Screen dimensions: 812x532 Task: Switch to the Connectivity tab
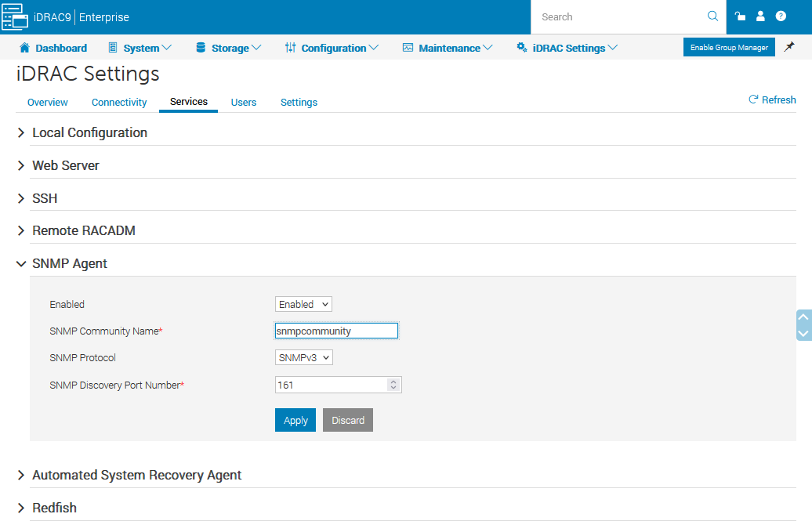pyautogui.click(x=119, y=103)
